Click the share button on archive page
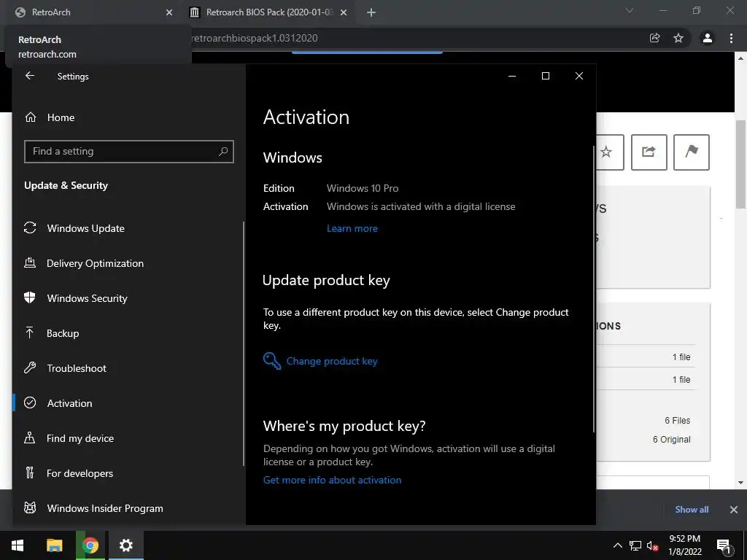The width and height of the screenshot is (747, 560). (649, 152)
